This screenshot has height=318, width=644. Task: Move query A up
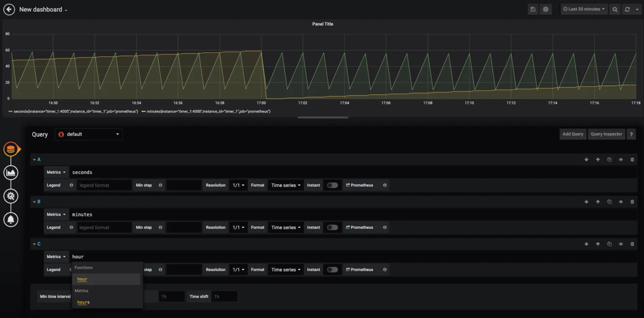pyautogui.click(x=598, y=159)
